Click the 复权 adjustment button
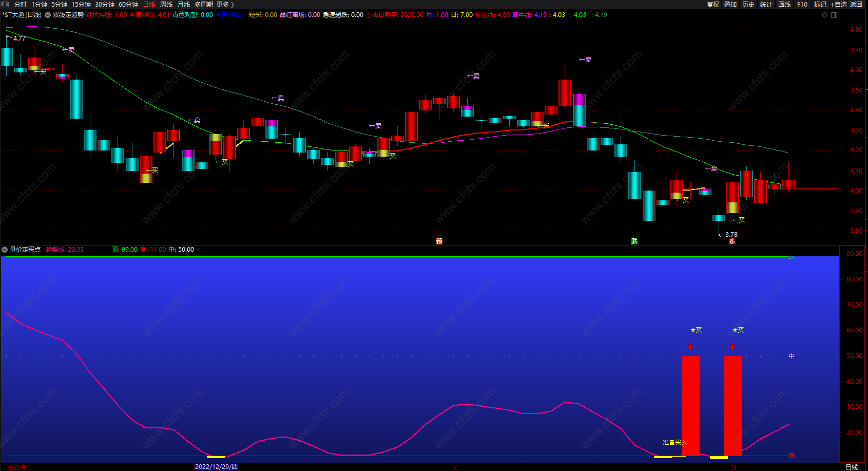This screenshot has height=471, width=868. (713, 5)
